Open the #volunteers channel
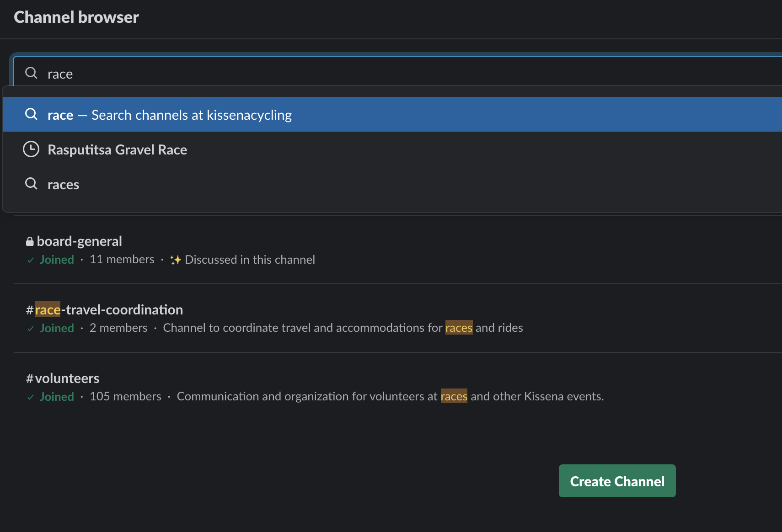Screen dimensions: 782x532 63,378
